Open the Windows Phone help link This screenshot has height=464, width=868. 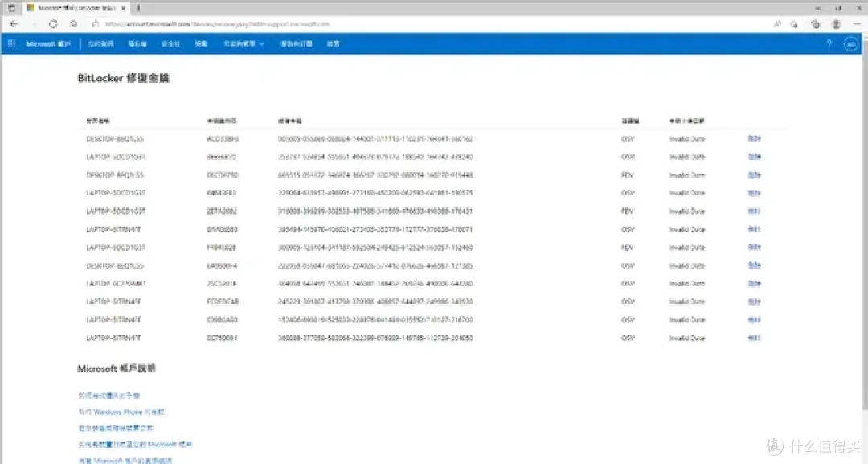(121, 412)
